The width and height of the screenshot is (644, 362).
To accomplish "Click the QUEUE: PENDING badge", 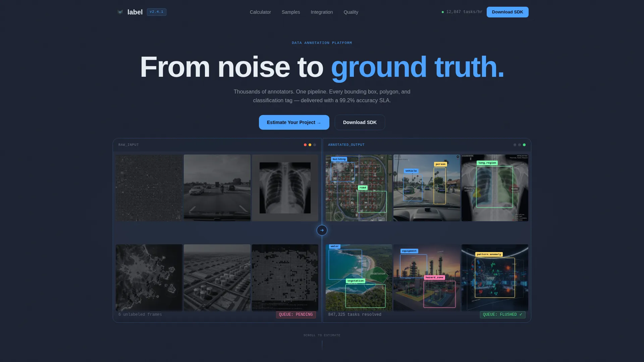I will (296, 315).
